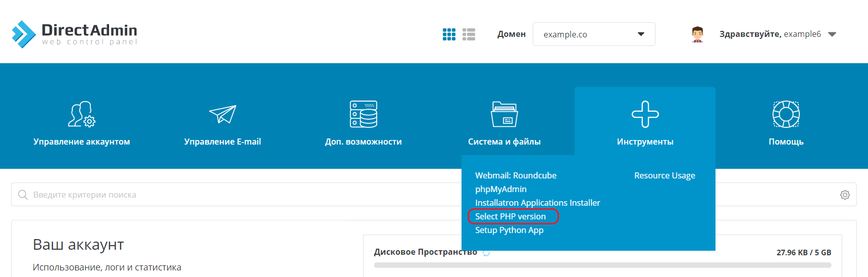Open Webmail: Roundcube
This screenshot has width=868, height=277.
pyautogui.click(x=516, y=175)
